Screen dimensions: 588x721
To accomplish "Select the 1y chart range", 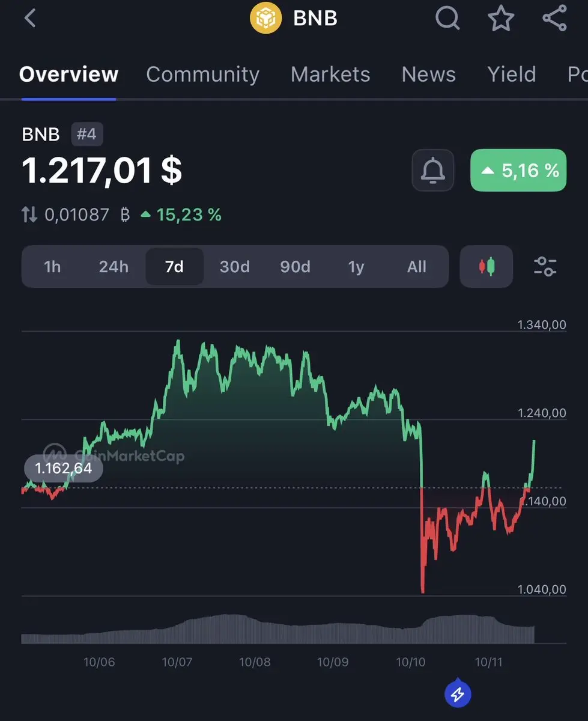I will point(356,266).
